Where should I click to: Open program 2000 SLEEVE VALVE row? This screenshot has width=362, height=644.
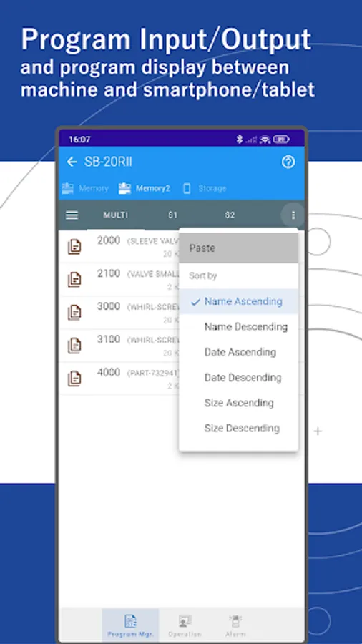[x=119, y=247]
